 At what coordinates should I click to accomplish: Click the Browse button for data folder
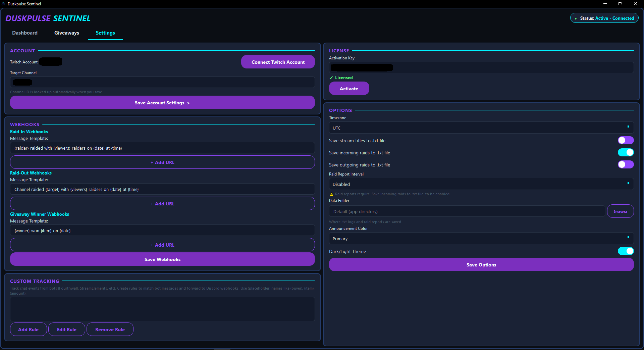[621, 211]
